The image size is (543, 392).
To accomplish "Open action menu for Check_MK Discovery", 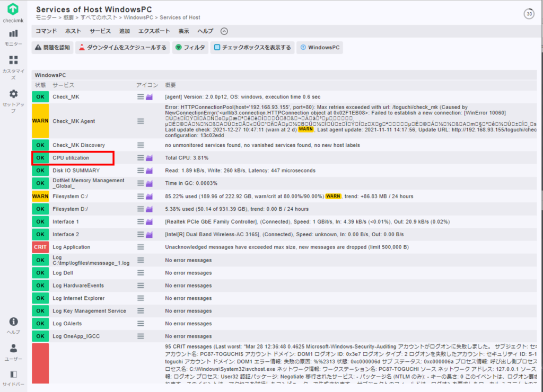I will coord(140,145).
